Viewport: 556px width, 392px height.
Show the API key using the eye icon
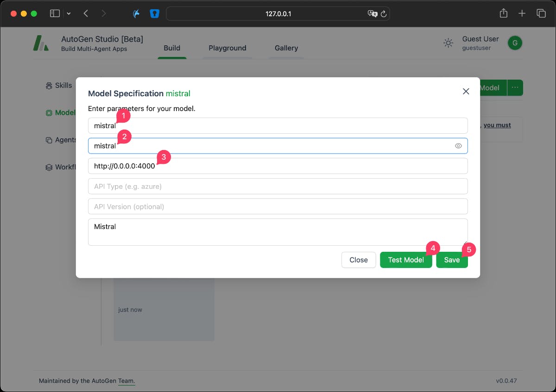point(458,146)
